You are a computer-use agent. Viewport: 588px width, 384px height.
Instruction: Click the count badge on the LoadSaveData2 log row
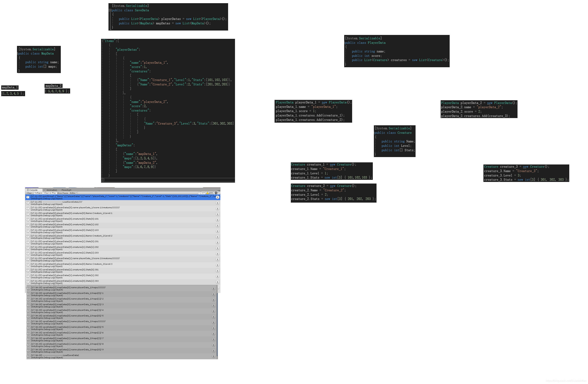pyautogui.click(x=213, y=356)
